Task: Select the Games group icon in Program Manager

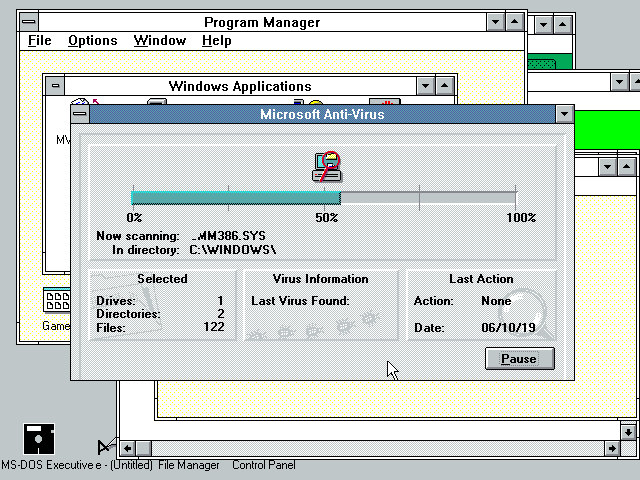Action: pyautogui.click(x=56, y=302)
